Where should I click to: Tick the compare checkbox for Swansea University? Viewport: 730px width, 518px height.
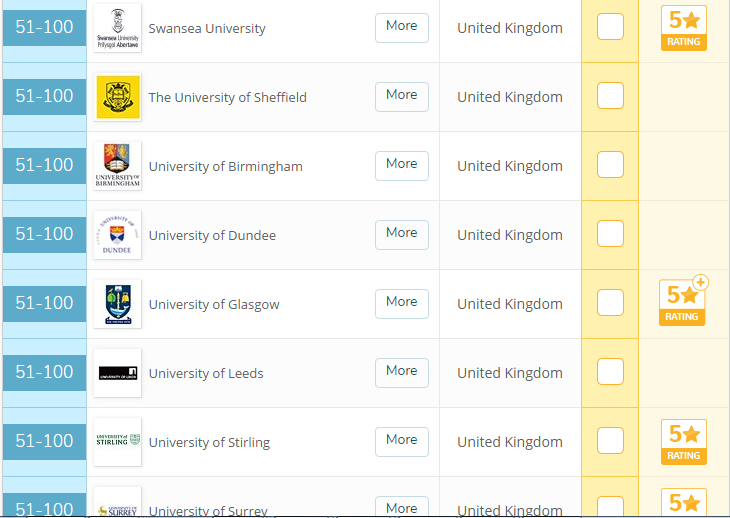(x=610, y=27)
